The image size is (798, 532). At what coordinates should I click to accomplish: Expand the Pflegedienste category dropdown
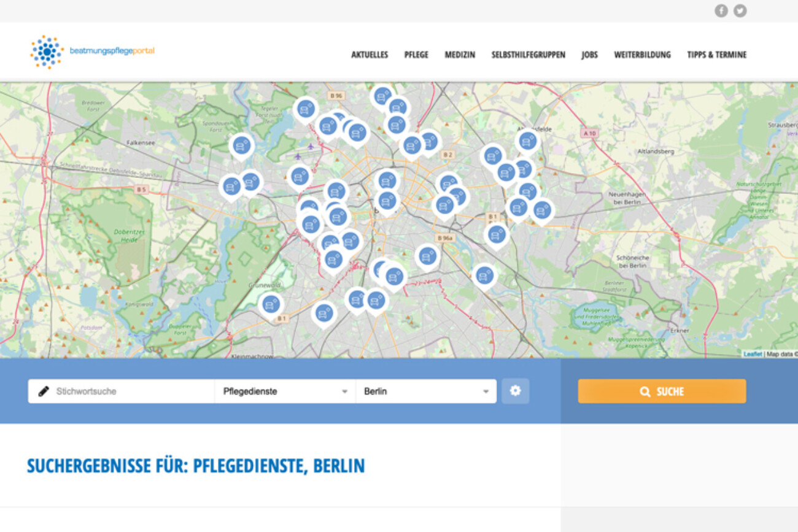[285, 391]
